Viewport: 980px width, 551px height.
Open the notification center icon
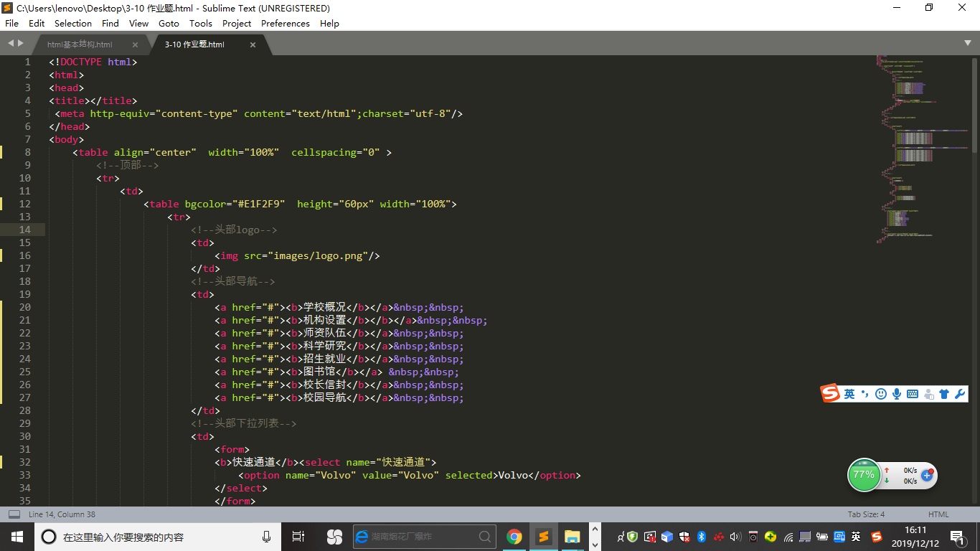958,537
